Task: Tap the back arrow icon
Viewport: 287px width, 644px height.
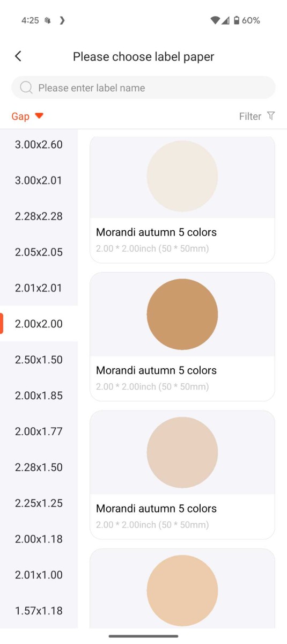Action: (x=18, y=56)
